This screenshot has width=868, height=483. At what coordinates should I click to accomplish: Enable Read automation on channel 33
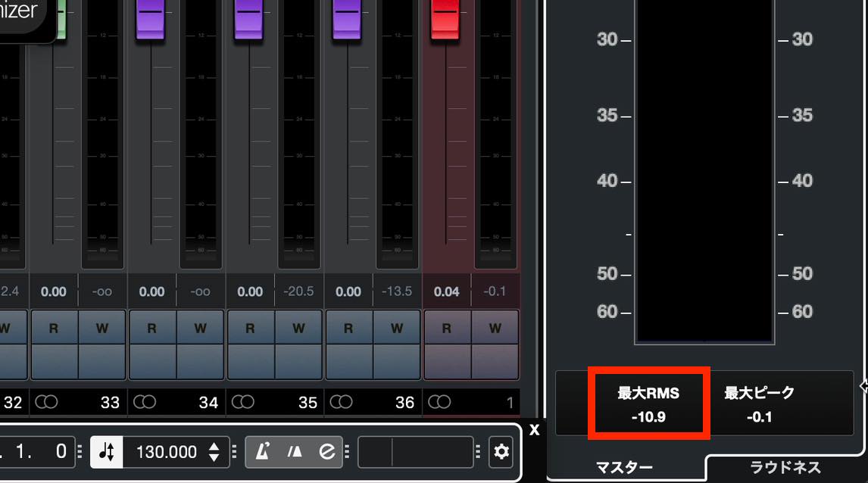(x=54, y=328)
